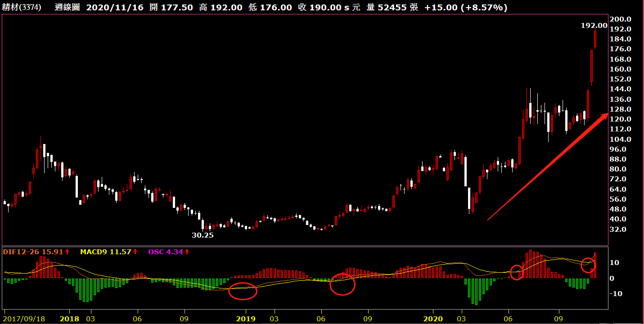Select the 192.00 high price annotation
The height and width of the screenshot is (324, 644).
pos(594,26)
